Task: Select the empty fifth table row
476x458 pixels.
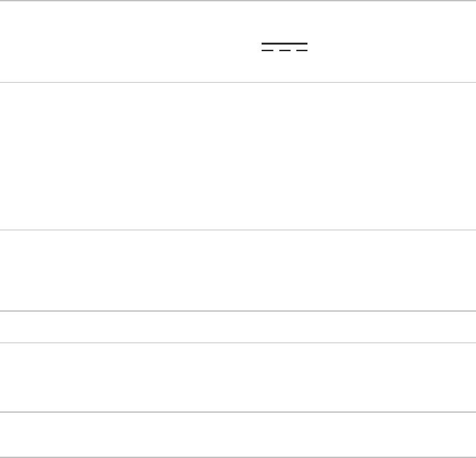Action: tap(238, 377)
